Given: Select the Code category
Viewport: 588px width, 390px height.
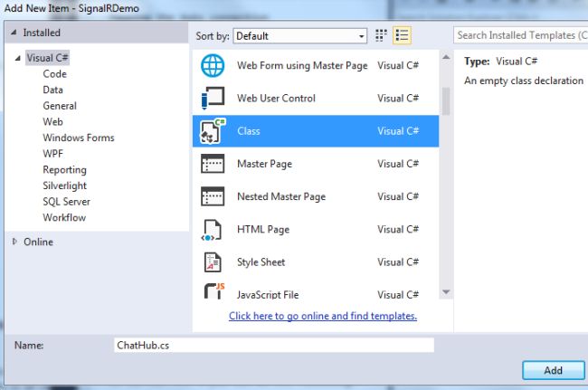Looking at the screenshot, I should pos(55,74).
